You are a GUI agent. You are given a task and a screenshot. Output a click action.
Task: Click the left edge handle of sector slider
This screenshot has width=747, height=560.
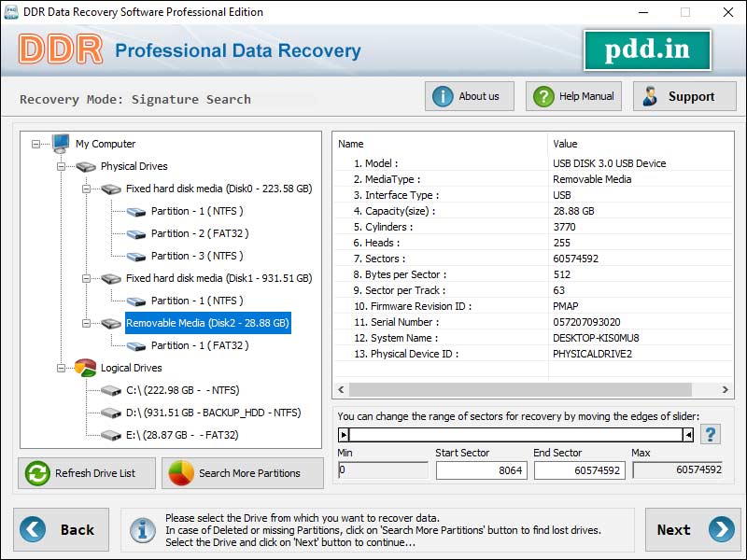(344, 435)
